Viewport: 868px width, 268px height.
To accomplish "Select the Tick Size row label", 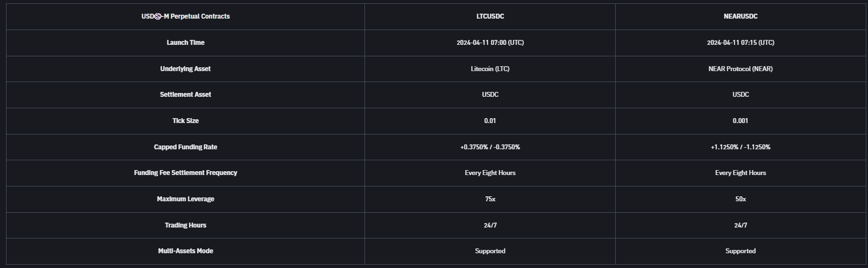I will [186, 121].
